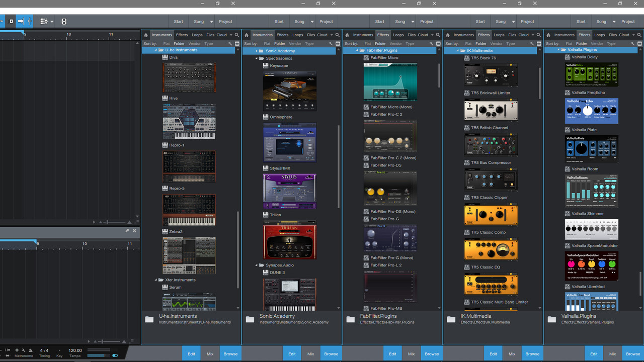The height and width of the screenshot is (362, 644).
Task: Click home icon in Valhalla.Plugins browser panel
Action: point(548,35)
